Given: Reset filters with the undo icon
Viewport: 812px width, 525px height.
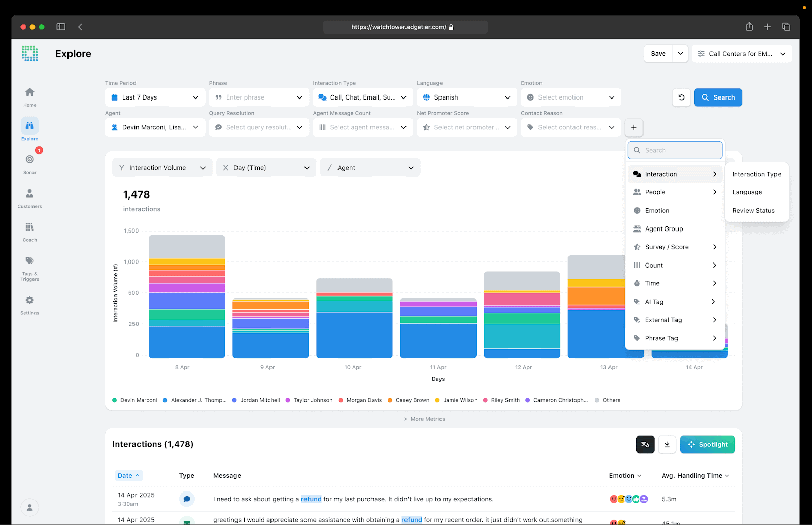Looking at the screenshot, I should pos(681,97).
